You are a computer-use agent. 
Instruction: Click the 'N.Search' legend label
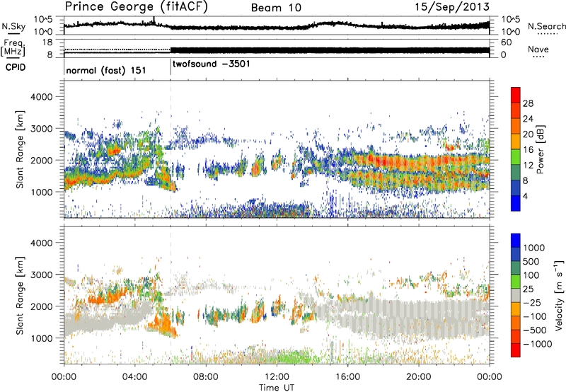point(546,26)
